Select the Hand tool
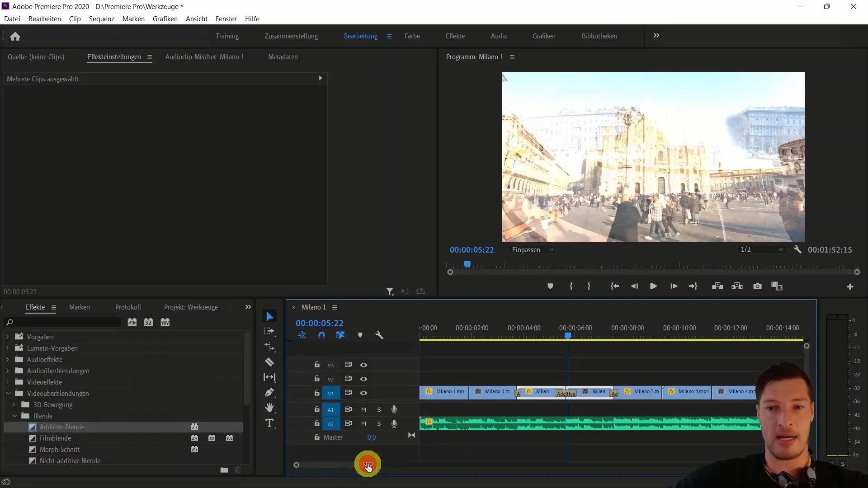Screen dimensions: 868x488 (269, 408)
